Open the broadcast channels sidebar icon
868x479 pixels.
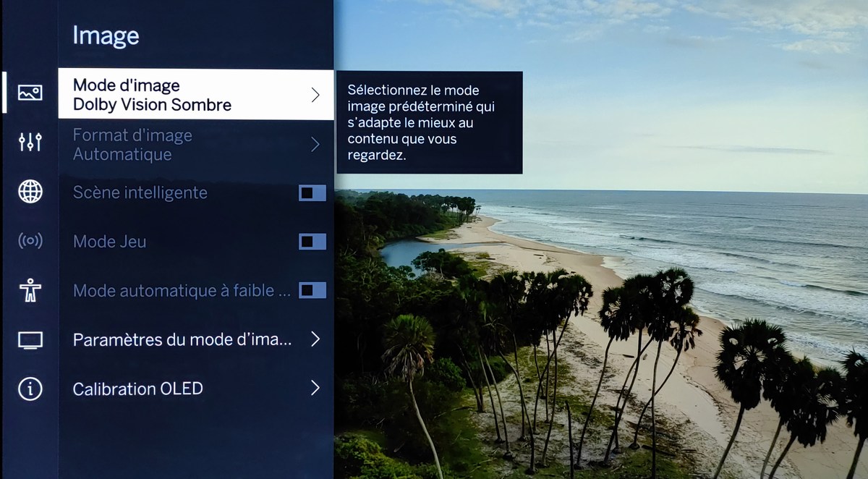(x=30, y=241)
